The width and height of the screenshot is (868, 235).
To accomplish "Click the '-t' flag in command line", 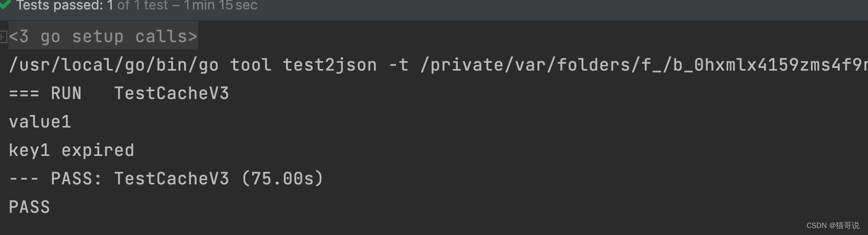I will (398, 65).
